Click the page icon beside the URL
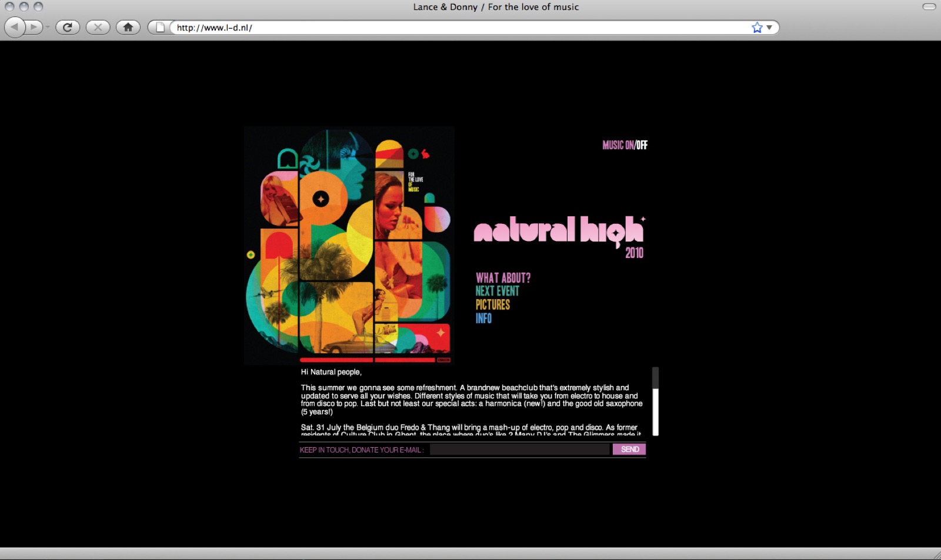Image resolution: width=941 pixels, height=560 pixels. [160, 27]
